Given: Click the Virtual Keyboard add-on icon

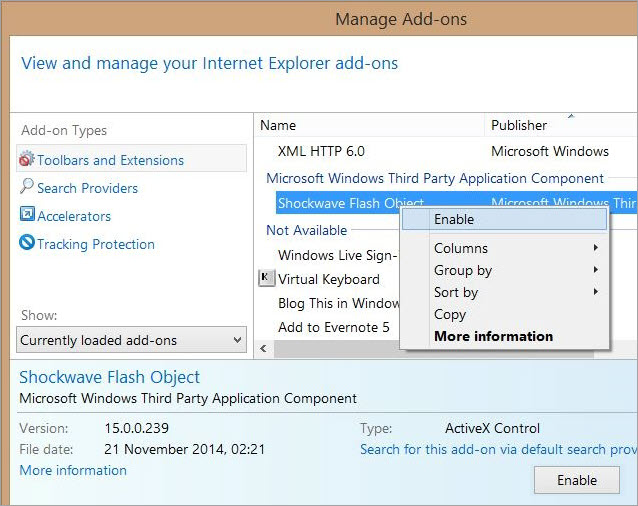Looking at the screenshot, I should point(266,279).
